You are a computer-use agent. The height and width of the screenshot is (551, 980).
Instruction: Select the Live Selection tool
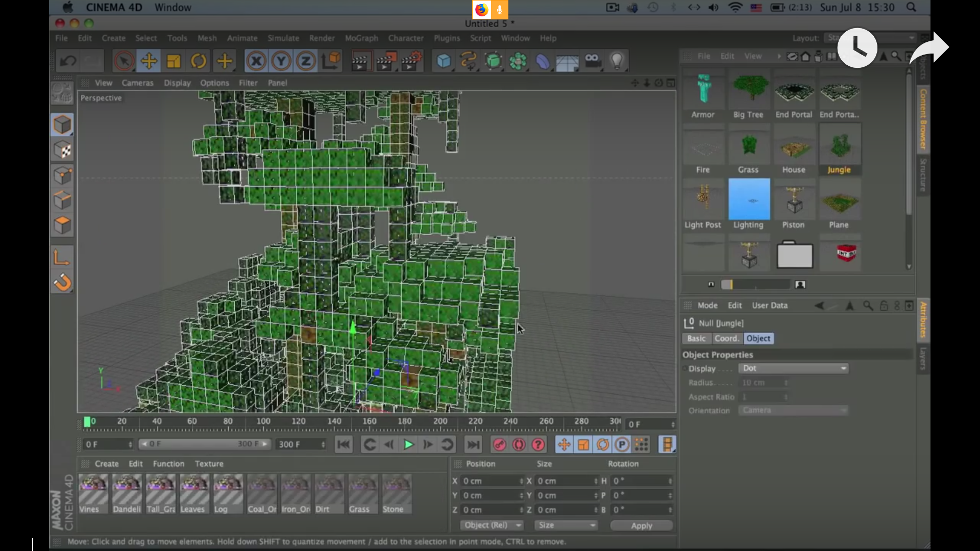click(x=124, y=61)
